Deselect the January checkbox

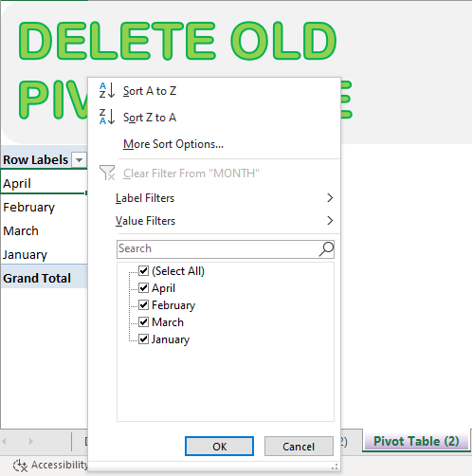tap(143, 339)
